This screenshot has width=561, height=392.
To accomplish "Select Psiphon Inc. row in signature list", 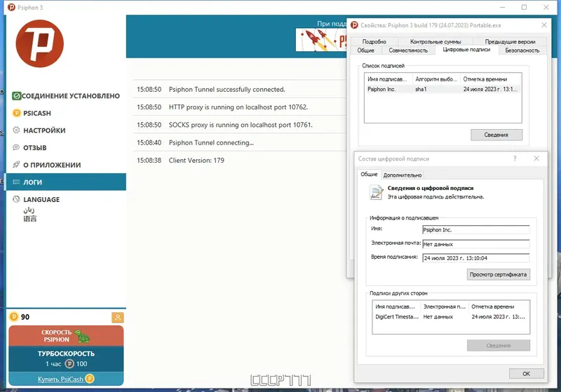I will pyautogui.click(x=442, y=89).
